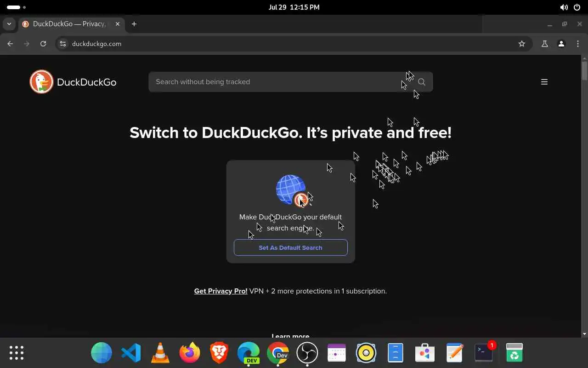This screenshot has width=588, height=368.
Task: Switch to Chrome Dev in dock
Action: [x=278, y=353]
